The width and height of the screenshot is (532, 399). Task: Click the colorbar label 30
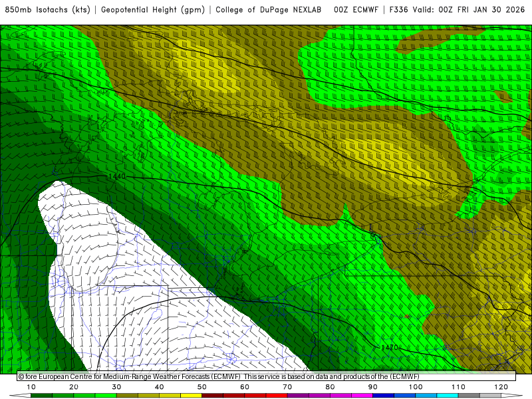[x=116, y=387]
